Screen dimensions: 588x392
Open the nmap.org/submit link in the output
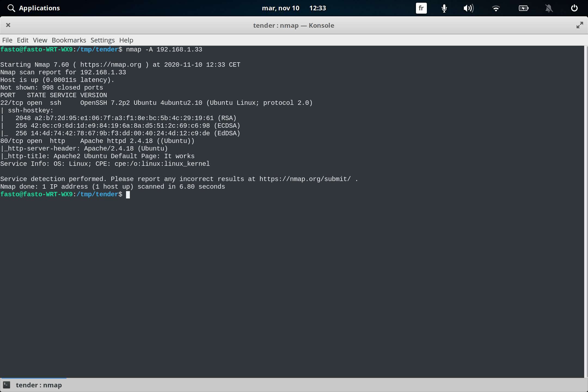[x=305, y=179]
